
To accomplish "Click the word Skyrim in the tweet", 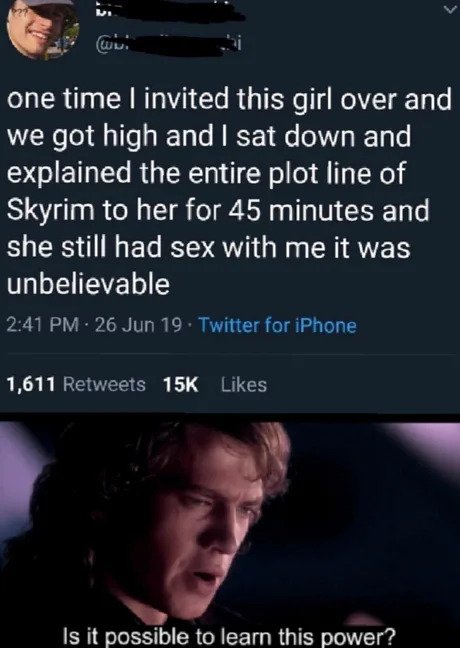I will (51, 211).
